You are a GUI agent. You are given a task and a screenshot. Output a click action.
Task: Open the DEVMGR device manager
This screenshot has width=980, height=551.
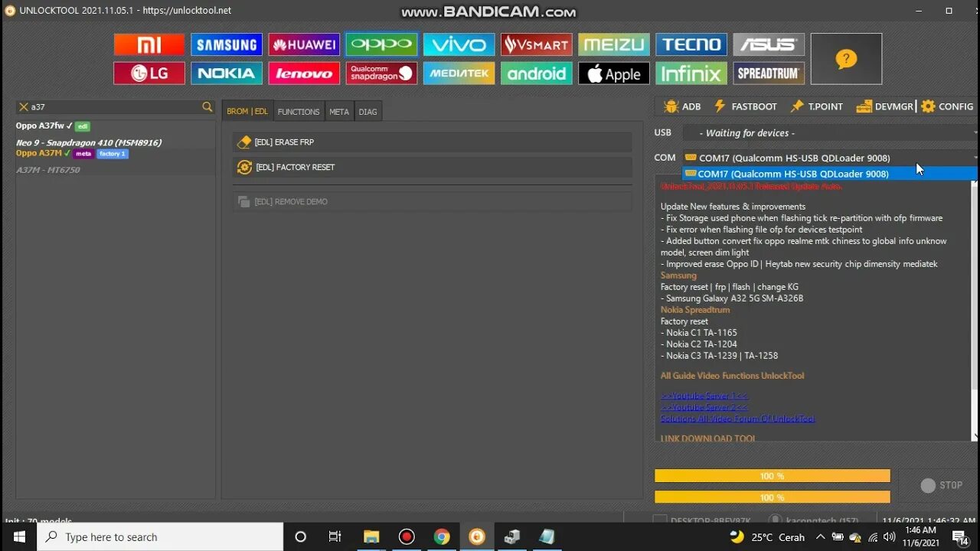point(885,106)
